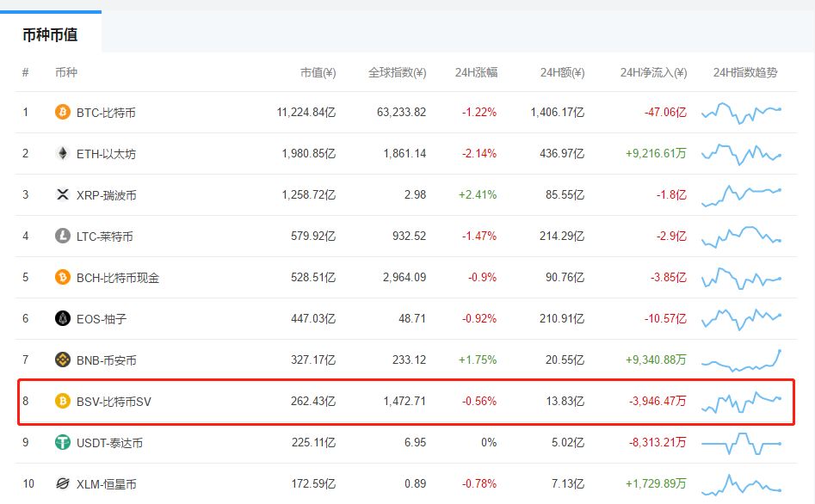The image size is (815, 504).
Task: Click EOS market cap 447.03亿
Action: (313, 318)
